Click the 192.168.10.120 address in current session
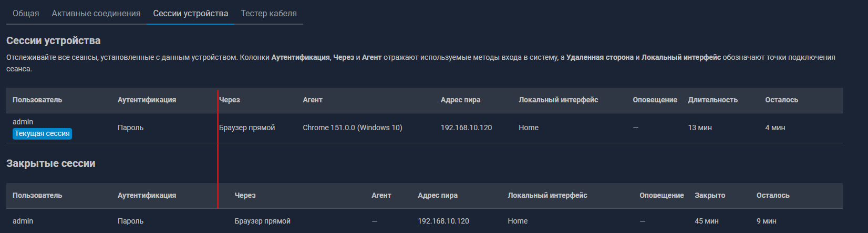The height and width of the screenshot is (233, 868). coord(467,128)
